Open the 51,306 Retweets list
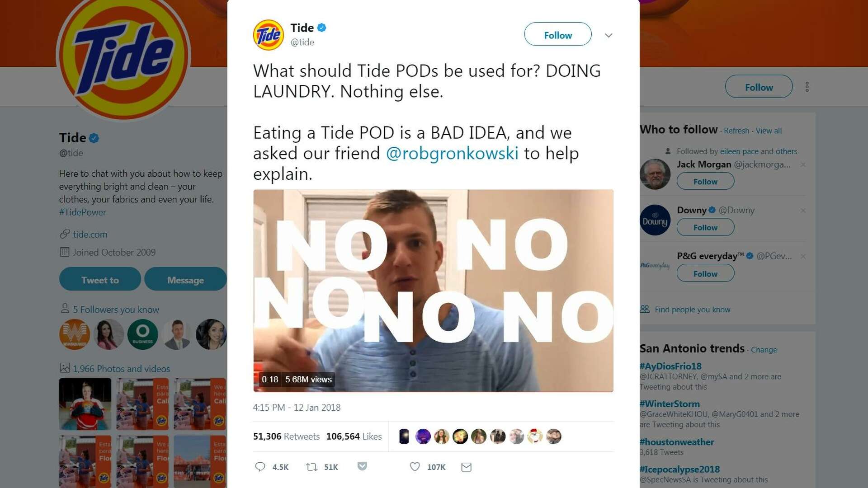The image size is (868, 488). [286, 436]
